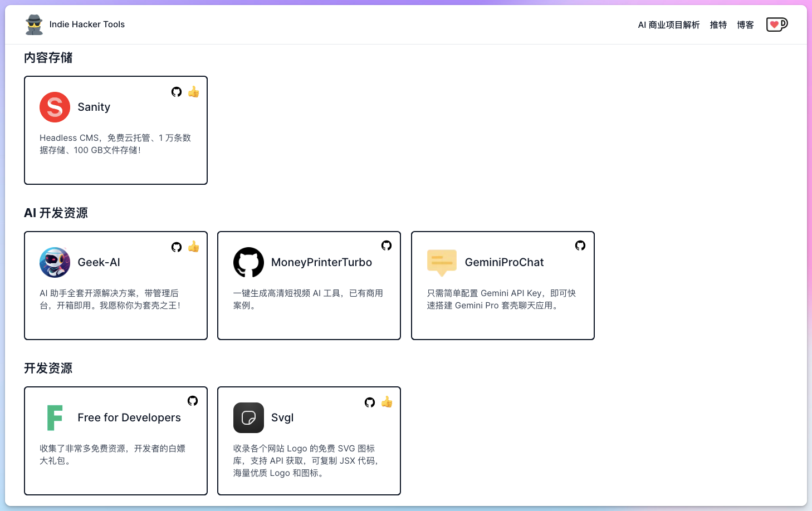This screenshot has height=511, width=812.
Task: Click the green F logo
Action: tap(55, 417)
